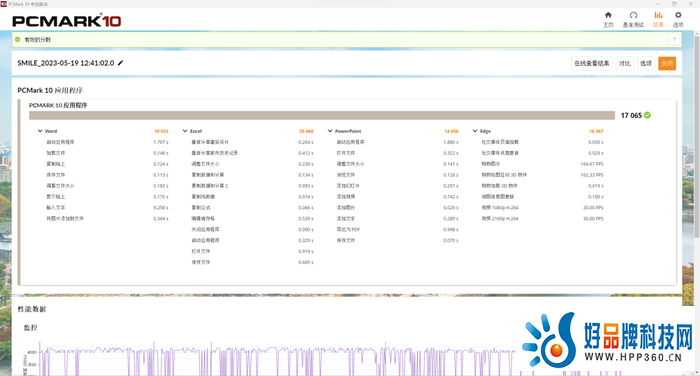Screen dimensions: 700x376
Task: Collapse the Word results section
Action: point(40,131)
